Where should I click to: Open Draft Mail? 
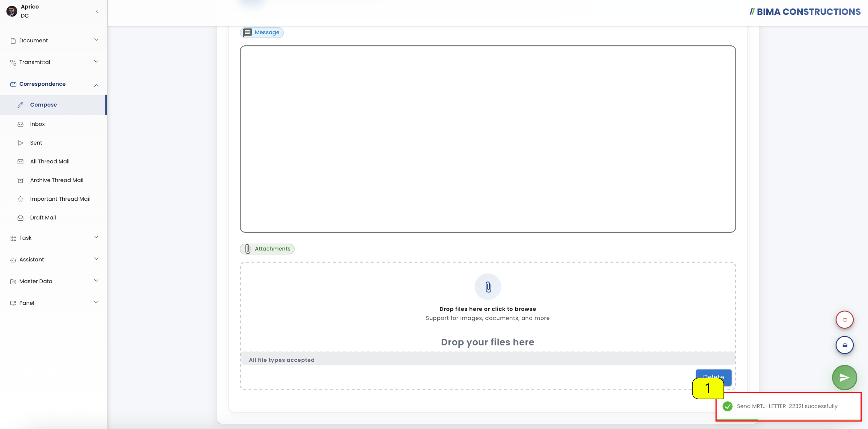point(54,218)
